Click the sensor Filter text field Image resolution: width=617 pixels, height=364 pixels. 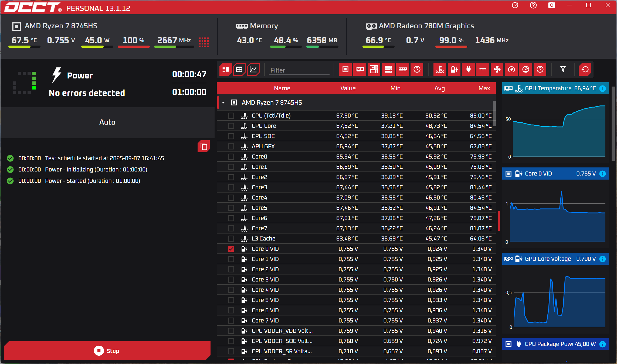pos(299,70)
